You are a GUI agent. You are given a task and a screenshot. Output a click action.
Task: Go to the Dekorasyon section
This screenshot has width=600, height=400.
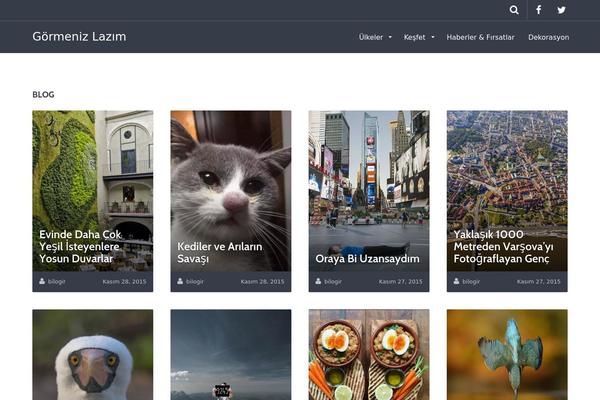[548, 37]
